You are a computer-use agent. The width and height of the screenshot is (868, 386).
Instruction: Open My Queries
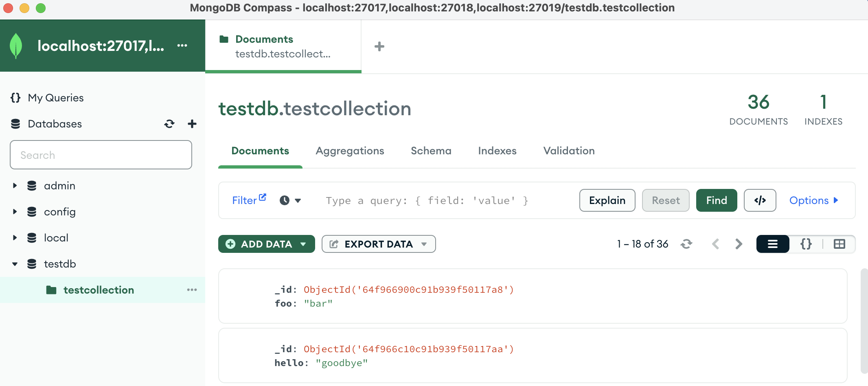[56, 98]
